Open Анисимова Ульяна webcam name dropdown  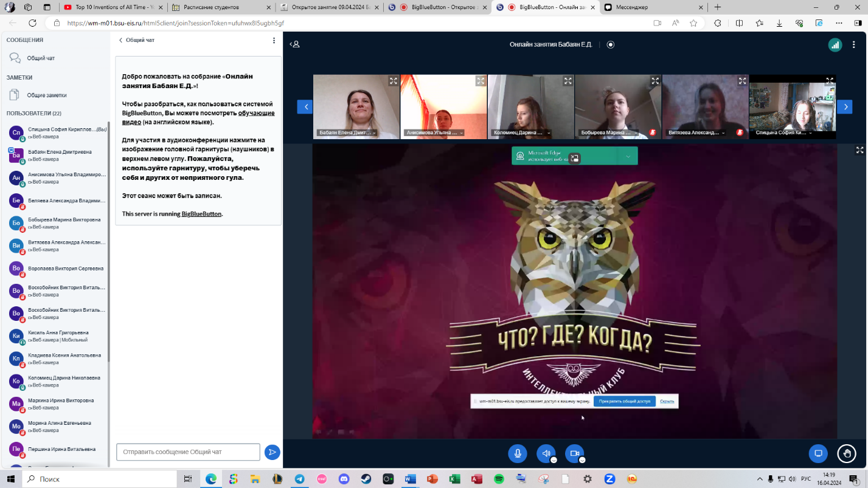(x=434, y=132)
